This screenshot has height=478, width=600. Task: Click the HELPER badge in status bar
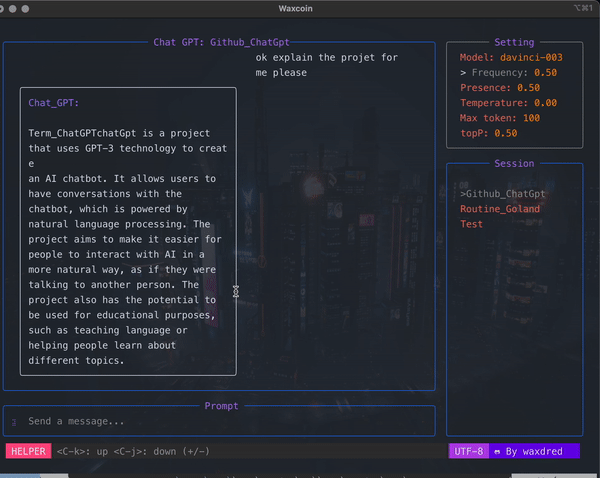click(28, 451)
